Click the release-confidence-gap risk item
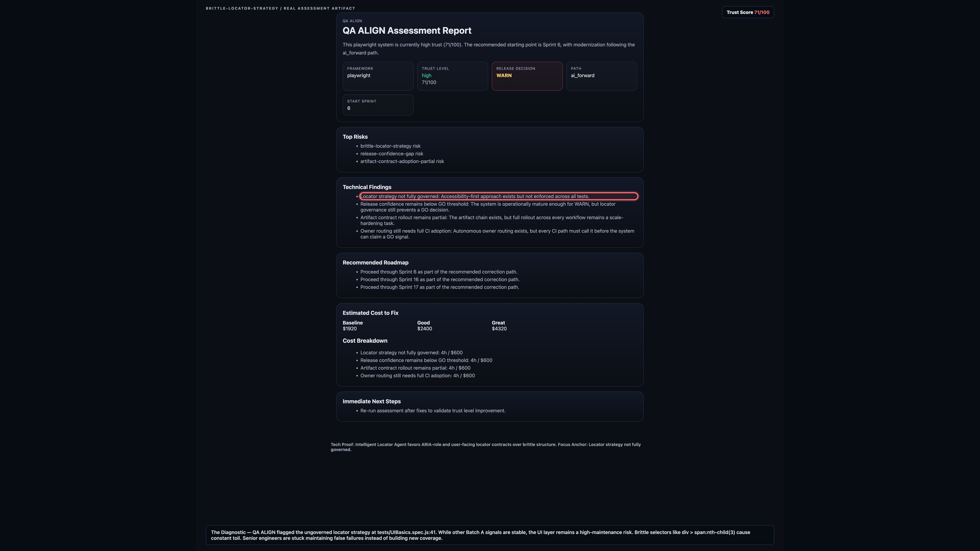This screenshot has width=980, height=551. pos(391,154)
